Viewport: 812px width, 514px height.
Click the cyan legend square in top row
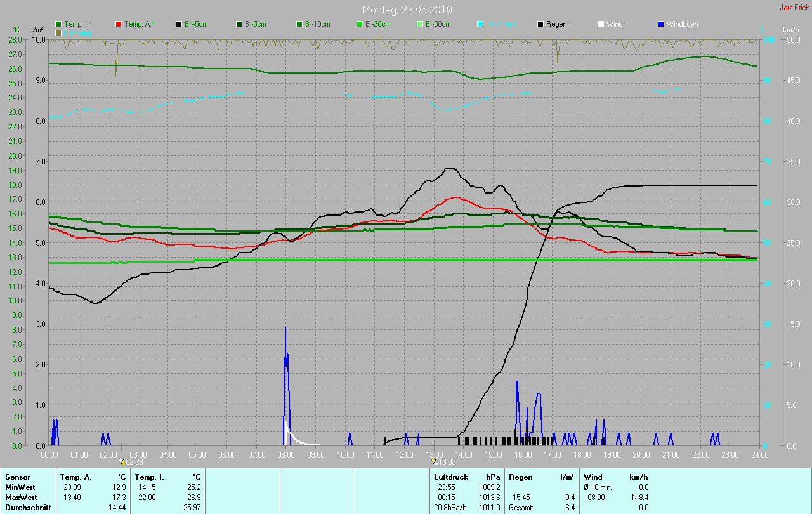tap(480, 24)
